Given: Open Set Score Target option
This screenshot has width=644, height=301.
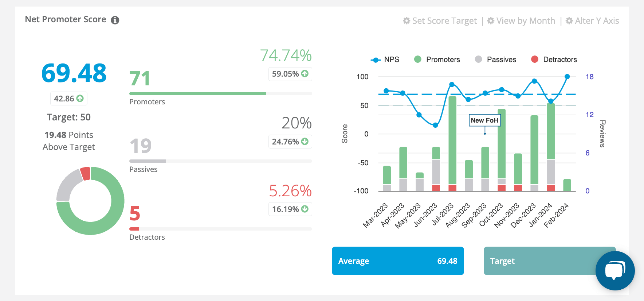Looking at the screenshot, I should (x=444, y=21).
